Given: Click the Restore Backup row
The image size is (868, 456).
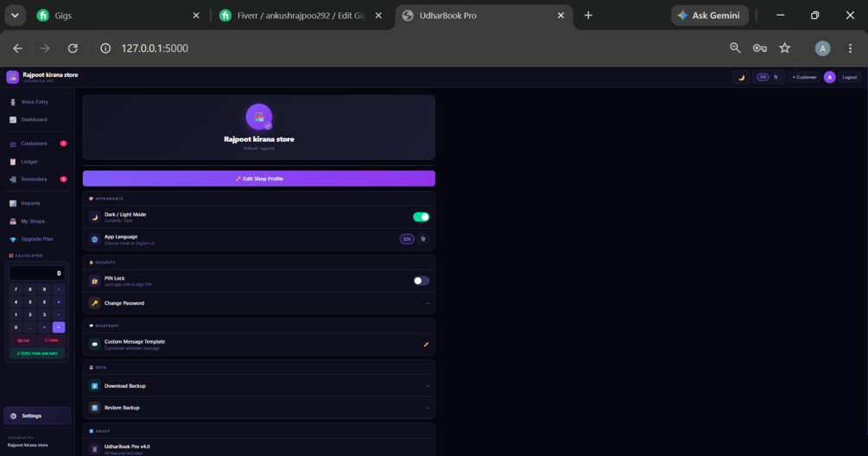Looking at the screenshot, I should tap(259, 408).
